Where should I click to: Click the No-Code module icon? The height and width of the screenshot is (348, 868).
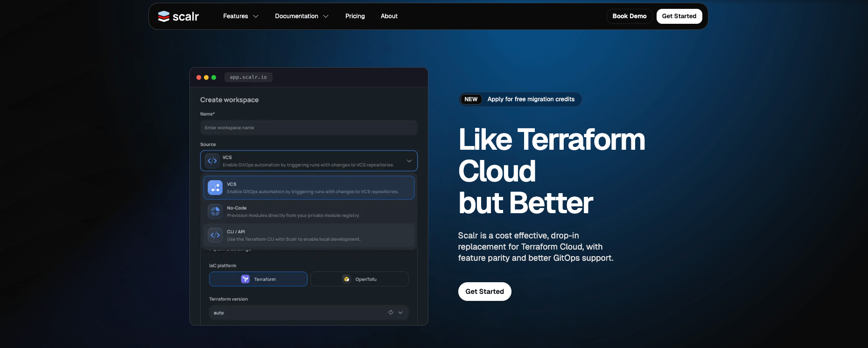(x=215, y=211)
